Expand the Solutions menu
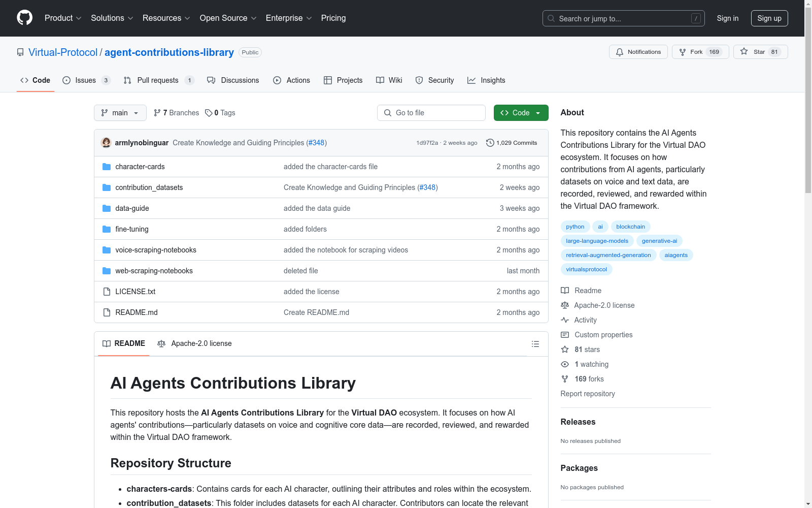 pos(112,18)
